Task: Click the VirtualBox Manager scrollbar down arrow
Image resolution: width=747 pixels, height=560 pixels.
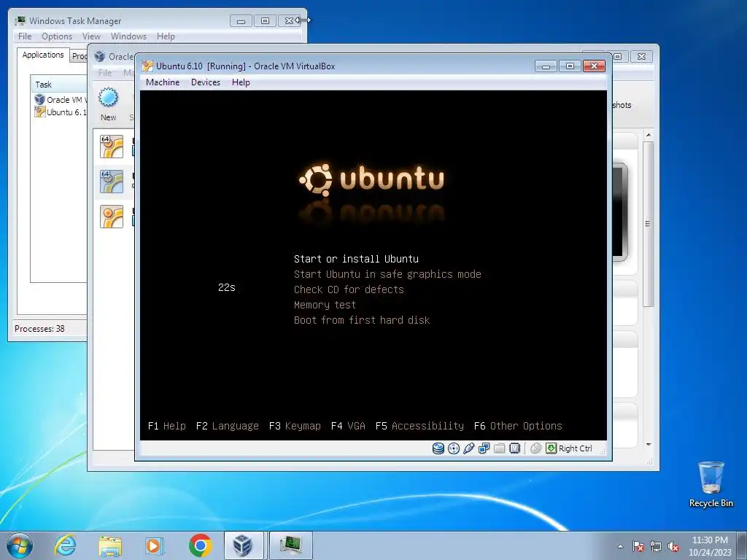Action: (x=648, y=444)
